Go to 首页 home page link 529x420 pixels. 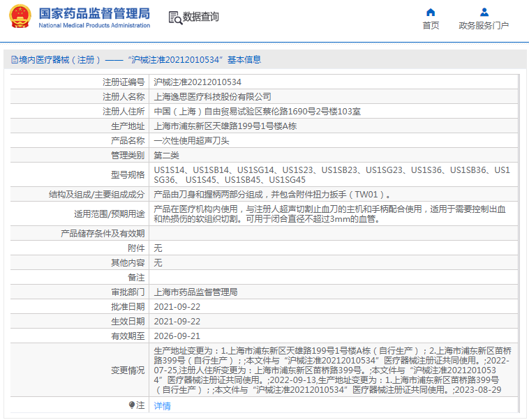click(x=431, y=25)
